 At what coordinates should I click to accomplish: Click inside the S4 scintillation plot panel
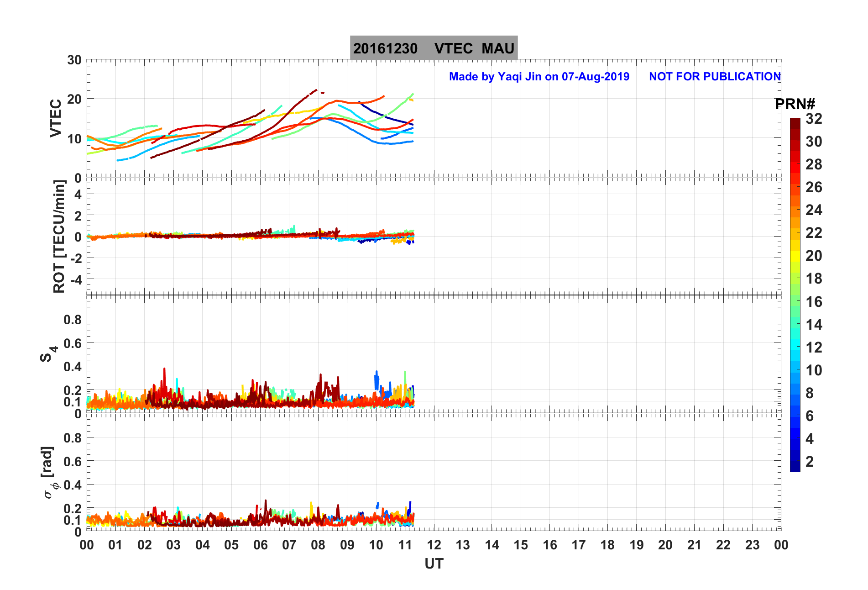[x=434, y=354]
